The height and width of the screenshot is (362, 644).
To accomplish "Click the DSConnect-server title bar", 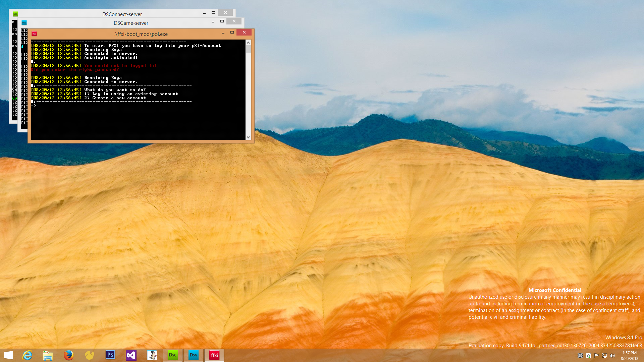I will tap(122, 14).
